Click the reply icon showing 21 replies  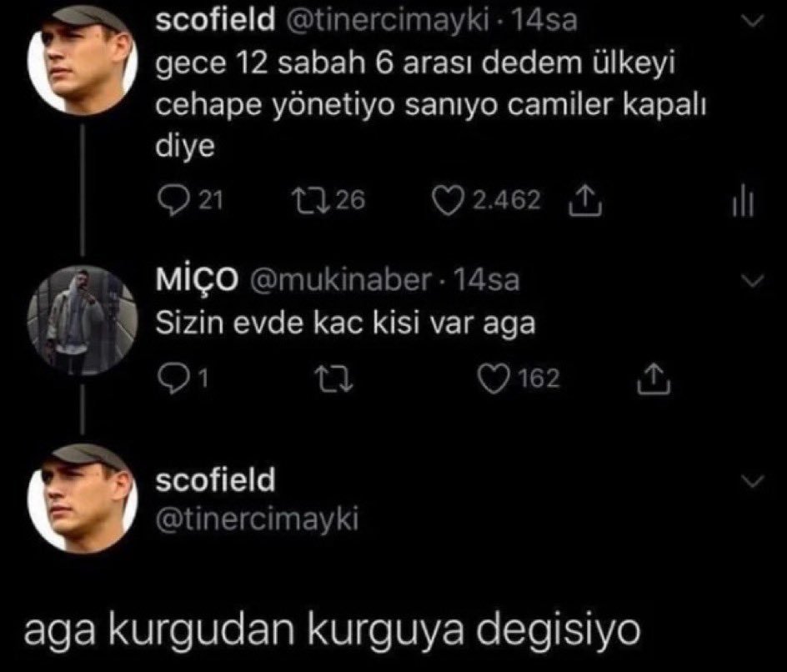(172, 200)
